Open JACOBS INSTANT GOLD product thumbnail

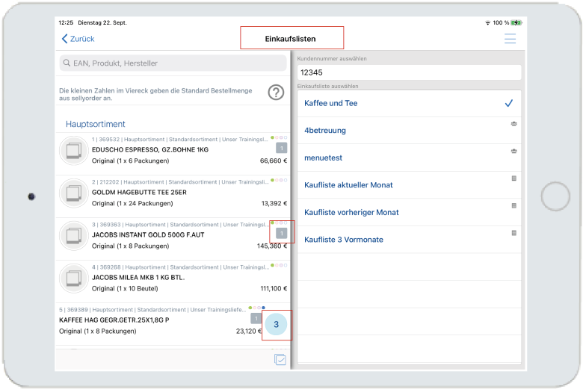click(x=73, y=236)
